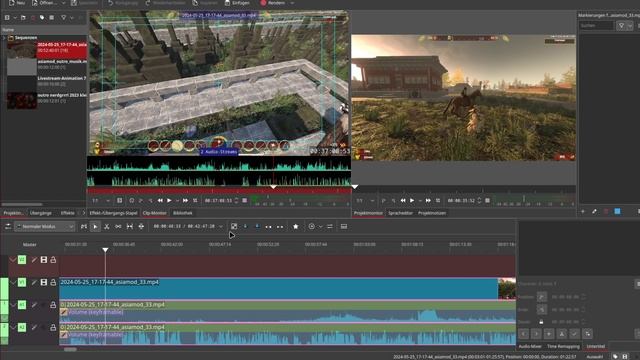Go to next subtitle arrow button
Image resolution: width=640 pixels, height=360 pixels.
(x=536, y=334)
